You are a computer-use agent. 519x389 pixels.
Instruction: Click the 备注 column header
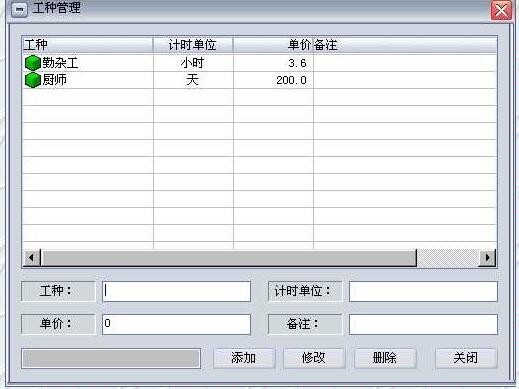(405, 45)
